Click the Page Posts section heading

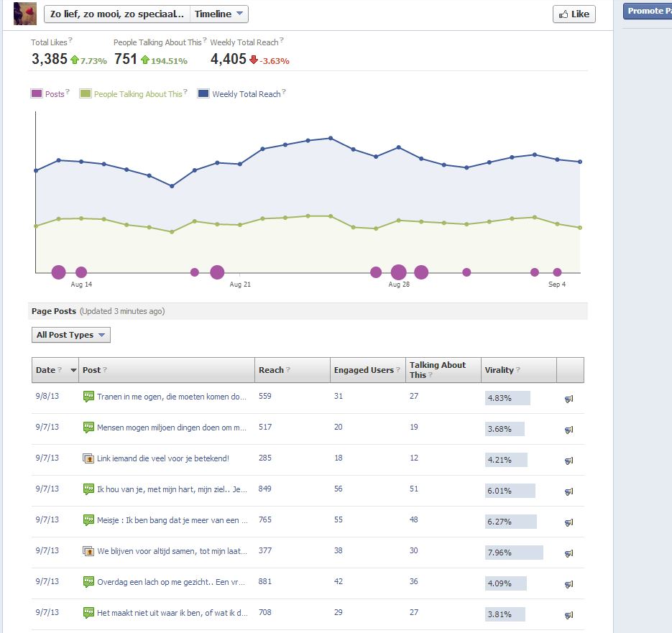[x=54, y=311]
